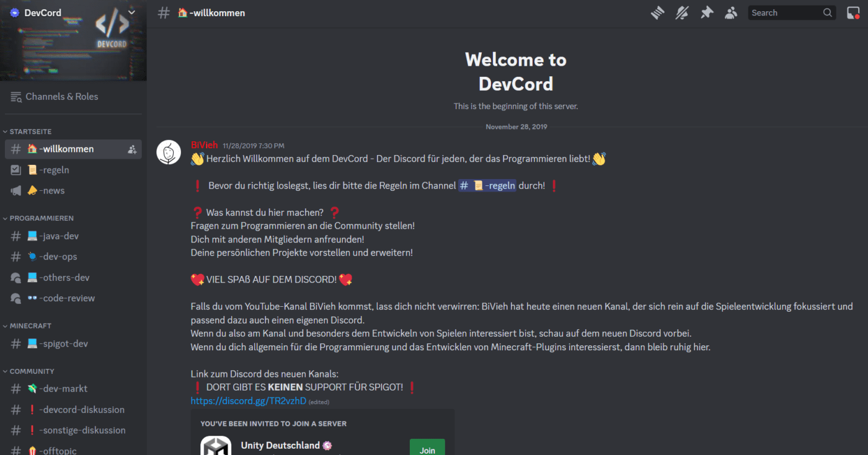The height and width of the screenshot is (455, 868).
Task: Open the -spigot-dev channel
Action: point(73,343)
